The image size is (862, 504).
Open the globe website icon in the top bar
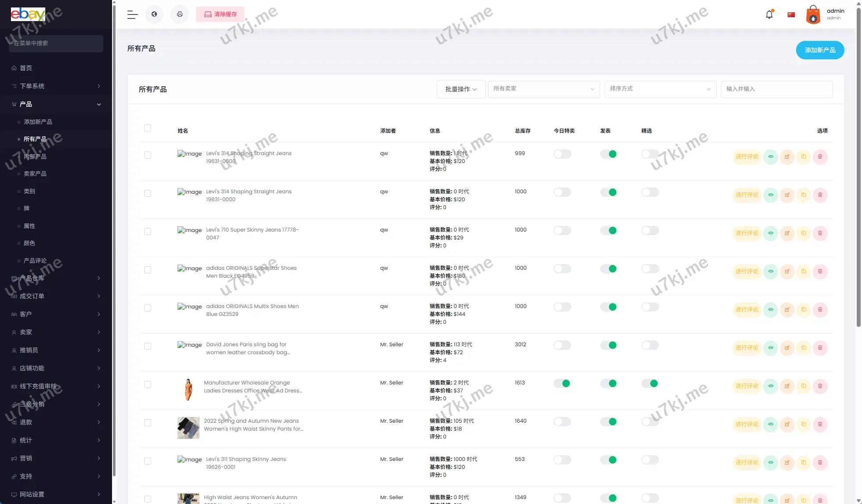coord(154,15)
